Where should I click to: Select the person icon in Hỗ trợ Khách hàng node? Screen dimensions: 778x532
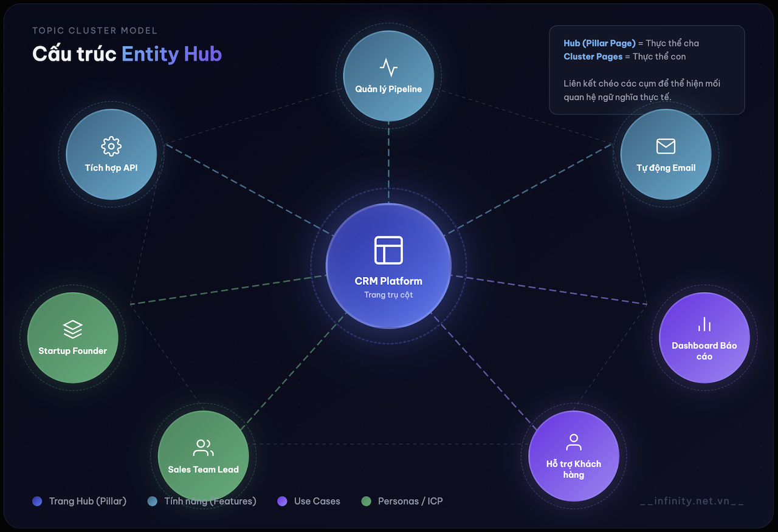click(574, 442)
